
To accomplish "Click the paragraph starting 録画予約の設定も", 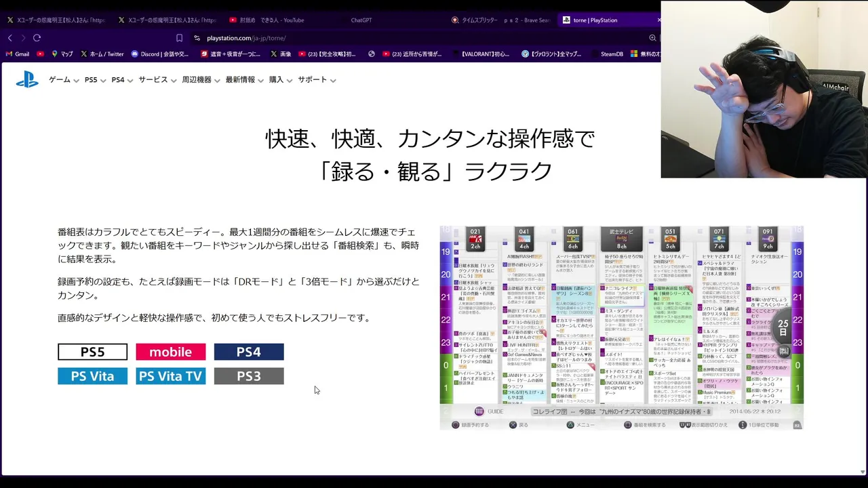I will [238, 288].
